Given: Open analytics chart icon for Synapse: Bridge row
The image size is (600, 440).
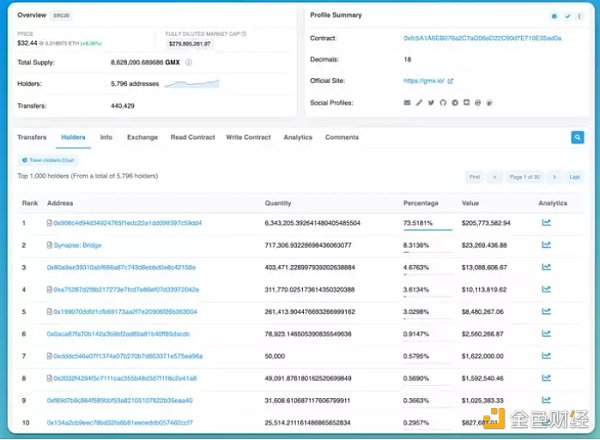Looking at the screenshot, I should point(546,243).
